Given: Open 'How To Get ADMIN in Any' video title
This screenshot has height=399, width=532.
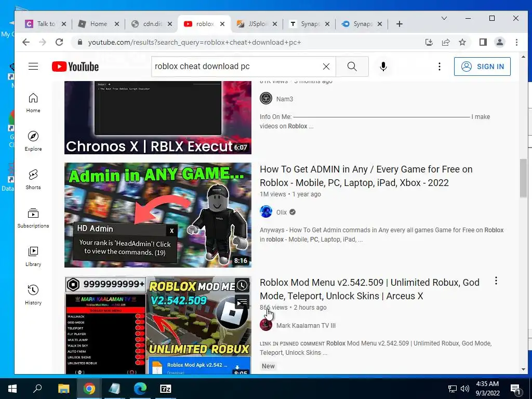Looking at the screenshot, I should [x=366, y=176].
